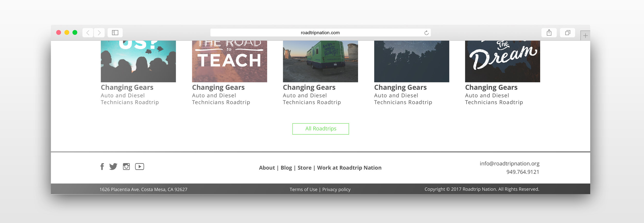
Task: Open The Road to Teach thumbnail
Action: pos(230,61)
